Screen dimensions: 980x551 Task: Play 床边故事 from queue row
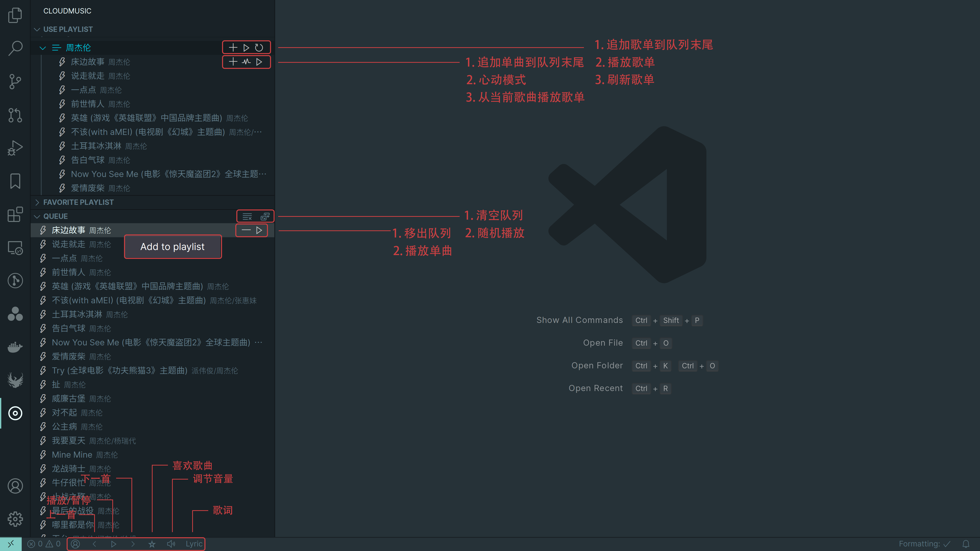tap(259, 230)
